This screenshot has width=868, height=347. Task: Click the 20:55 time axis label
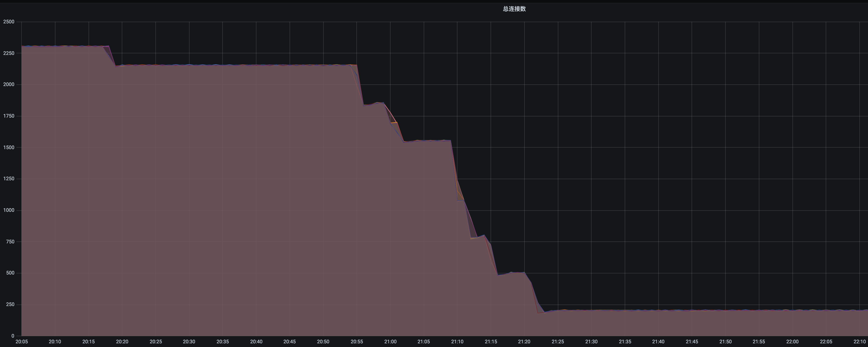(x=357, y=342)
